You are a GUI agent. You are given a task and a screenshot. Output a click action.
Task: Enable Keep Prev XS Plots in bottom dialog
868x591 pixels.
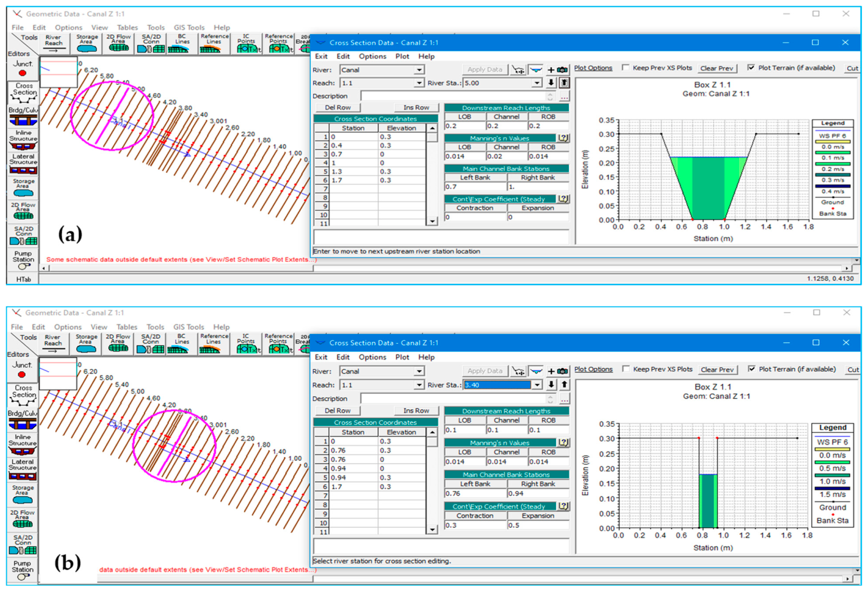(x=626, y=369)
